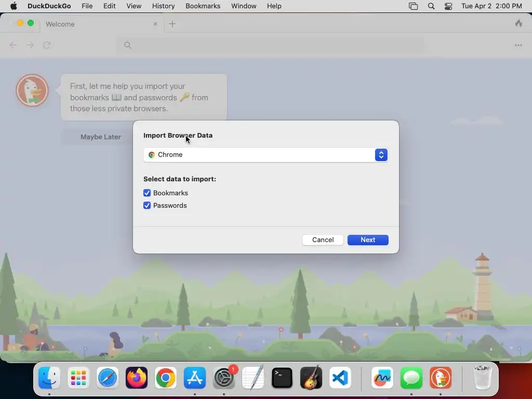Open the Edit menu
Image resolution: width=532 pixels, height=399 pixels.
[109, 6]
